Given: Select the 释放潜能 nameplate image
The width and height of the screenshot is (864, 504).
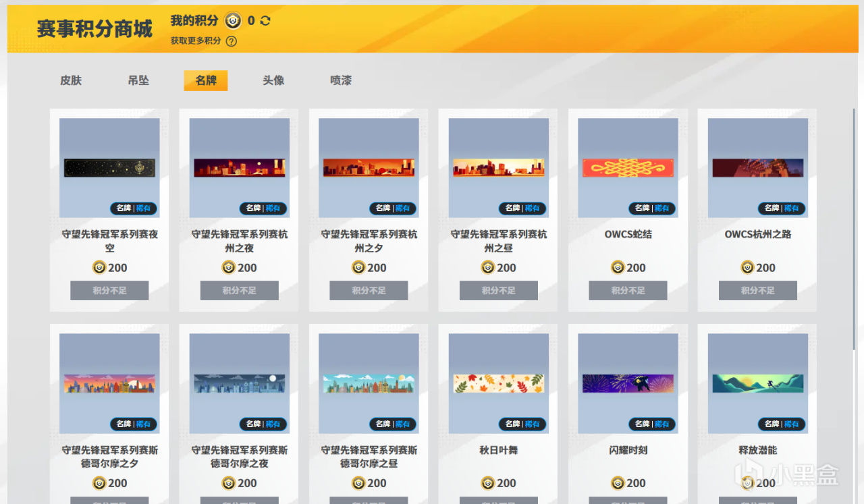Looking at the screenshot, I should tap(758, 383).
